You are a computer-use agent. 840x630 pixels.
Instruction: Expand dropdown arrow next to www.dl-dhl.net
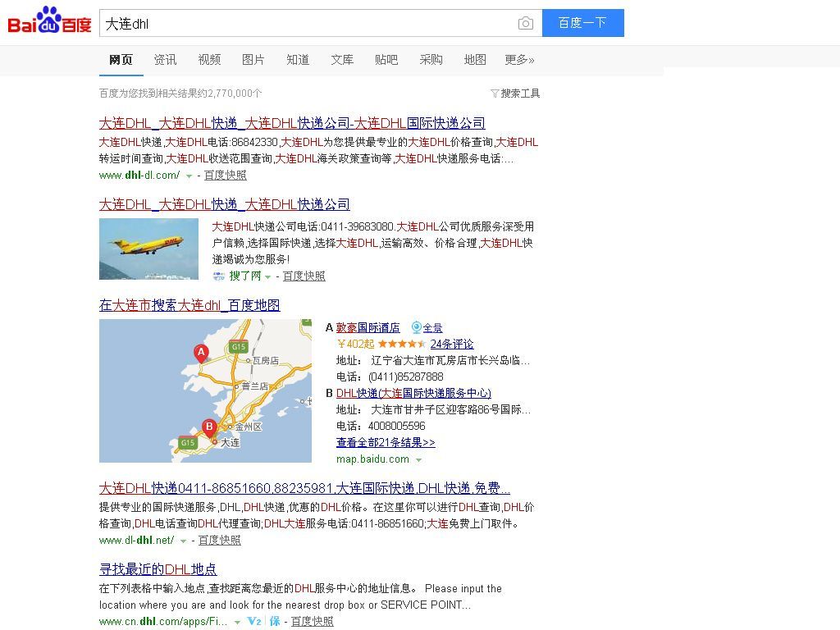point(183,541)
